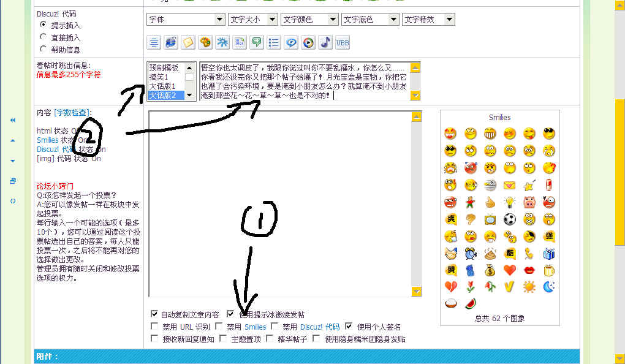Insert the thumbs up smiley
The width and height of the screenshot is (625, 364).
click(490, 202)
